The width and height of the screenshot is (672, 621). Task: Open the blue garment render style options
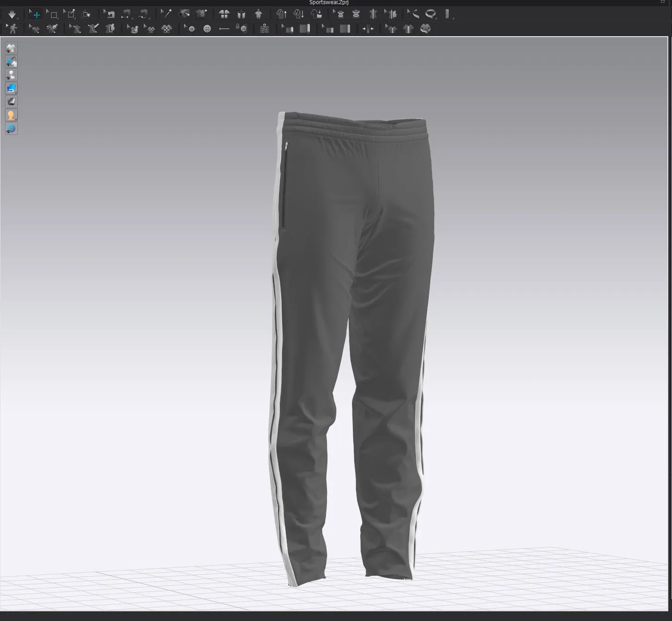click(x=11, y=88)
